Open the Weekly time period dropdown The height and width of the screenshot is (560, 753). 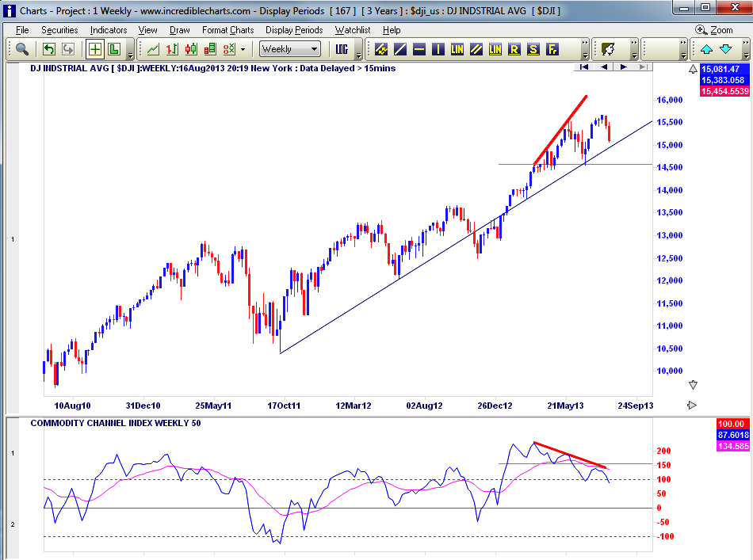(290, 49)
